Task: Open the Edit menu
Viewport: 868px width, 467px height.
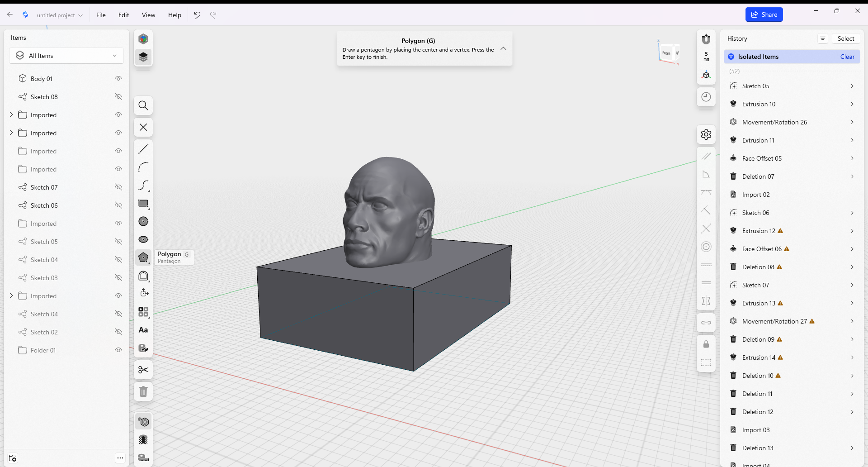Action: [x=123, y=15]
